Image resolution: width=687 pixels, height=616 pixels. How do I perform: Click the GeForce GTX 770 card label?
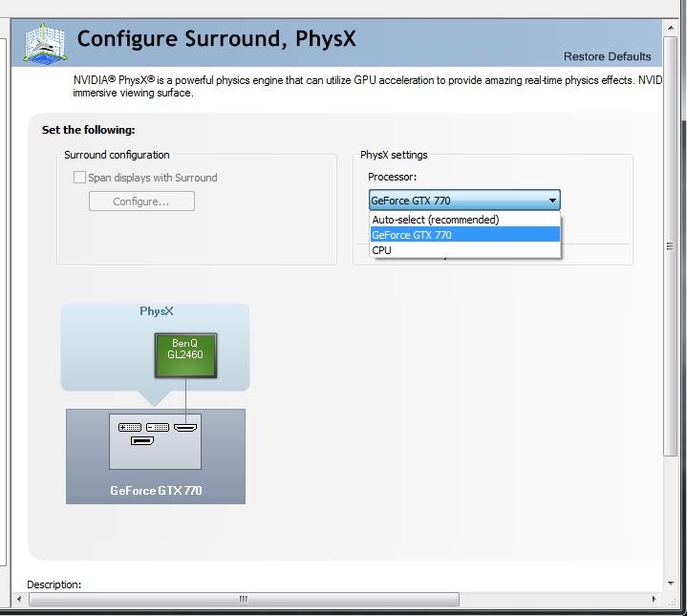(156, 490)
